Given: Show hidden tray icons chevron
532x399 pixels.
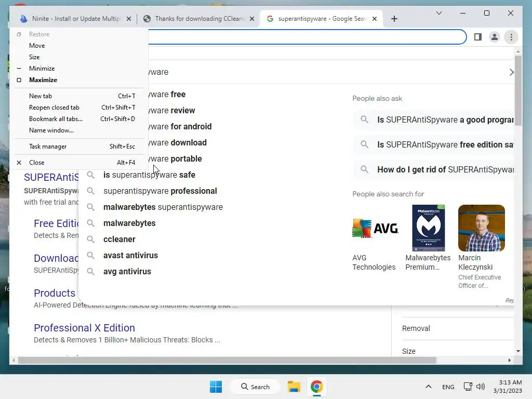Looking at the screenshot, I should point(429,387).
